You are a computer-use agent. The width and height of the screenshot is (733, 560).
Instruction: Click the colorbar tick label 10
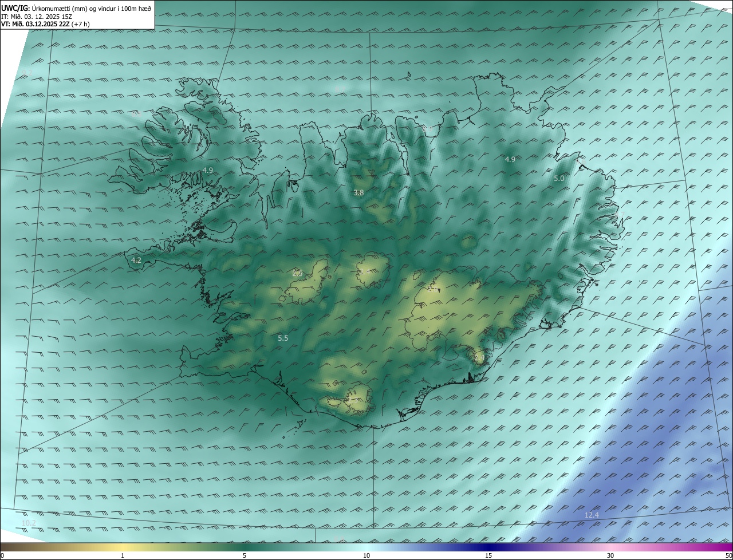pos(366,556)
